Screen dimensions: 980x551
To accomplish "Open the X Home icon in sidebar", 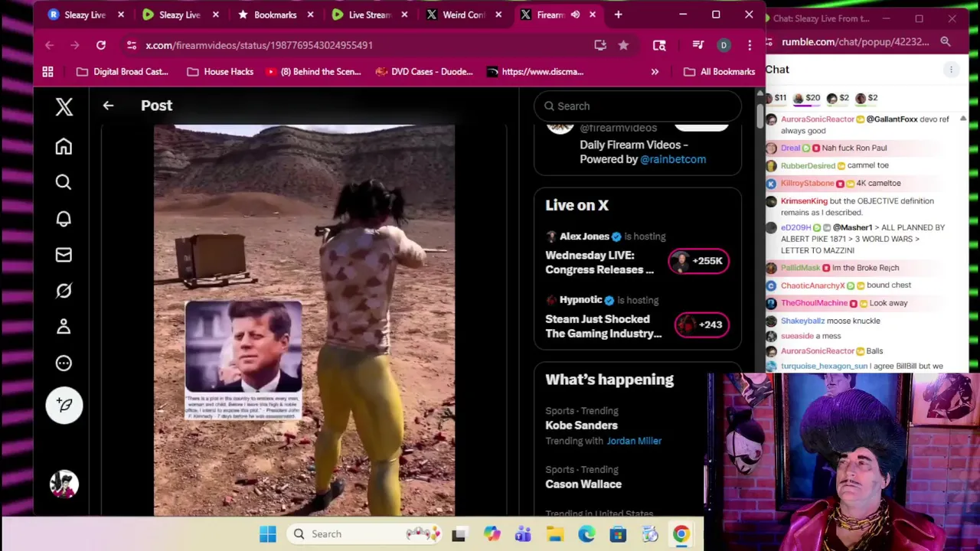I will 64,146.
